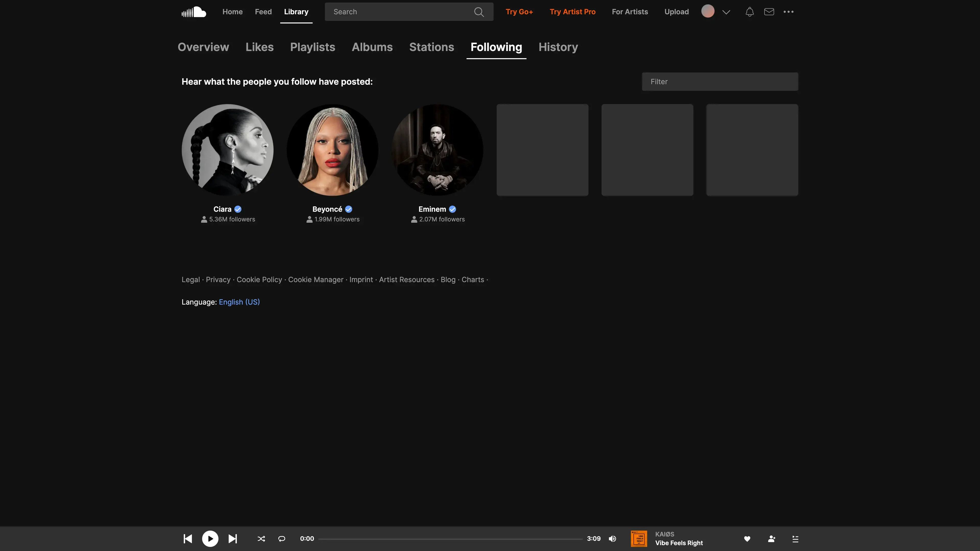The image size is (980, 551).
Task: Click the SoundCloud logo icon
Action: (x=194, y=12)
